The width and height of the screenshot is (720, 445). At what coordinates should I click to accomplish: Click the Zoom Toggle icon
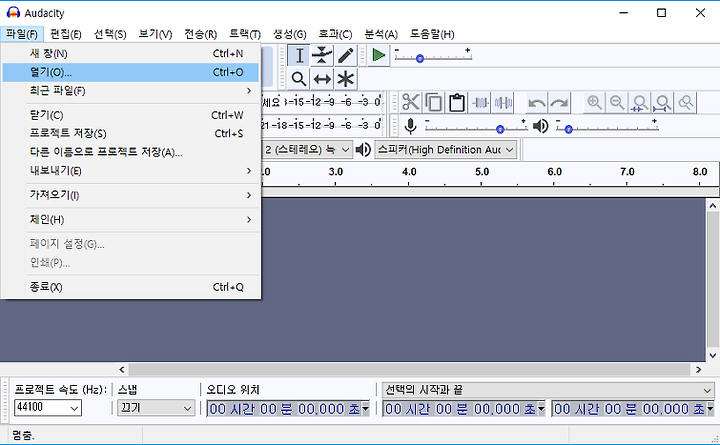(x=686, y=102)
